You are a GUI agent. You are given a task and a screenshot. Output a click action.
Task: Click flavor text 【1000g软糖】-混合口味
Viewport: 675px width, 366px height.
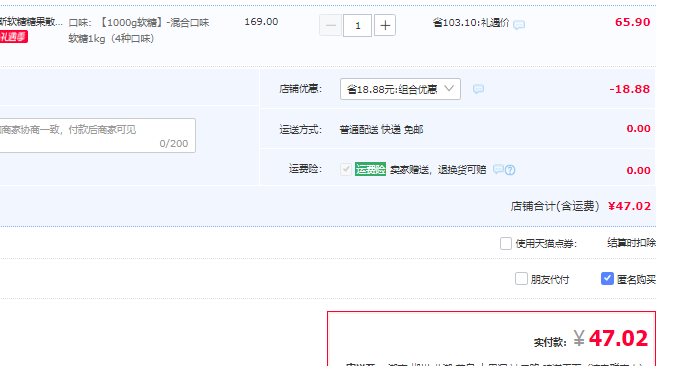point(154,23)
